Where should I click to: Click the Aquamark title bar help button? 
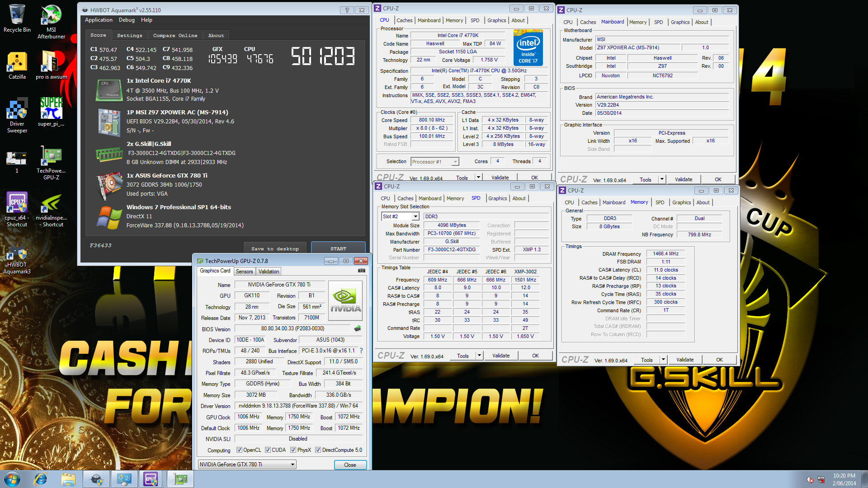coord(347,10)
